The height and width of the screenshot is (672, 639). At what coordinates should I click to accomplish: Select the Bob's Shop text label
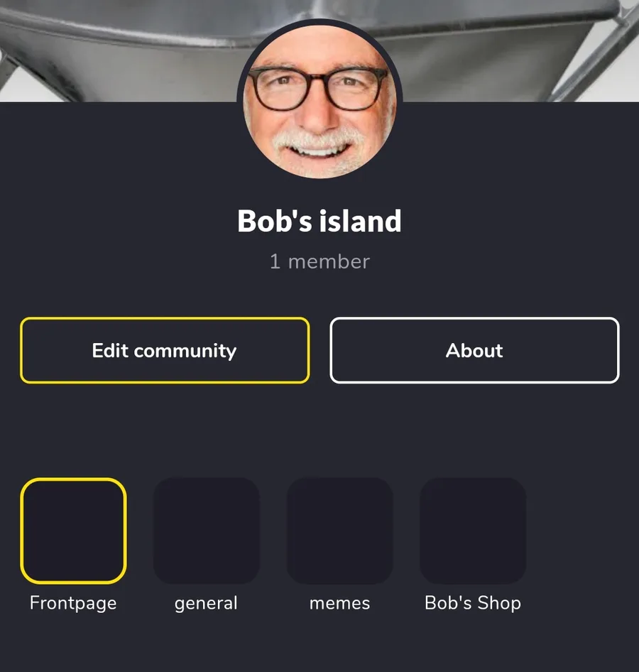473,602
